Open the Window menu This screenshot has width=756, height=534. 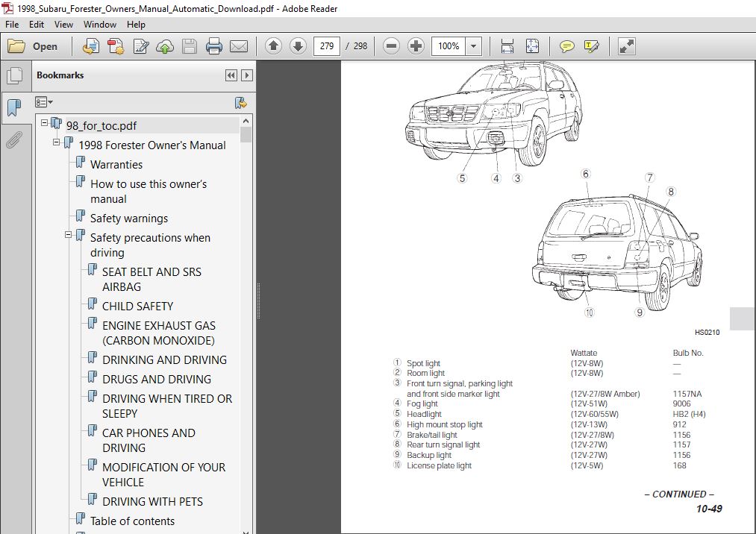(x=100, y=24)
